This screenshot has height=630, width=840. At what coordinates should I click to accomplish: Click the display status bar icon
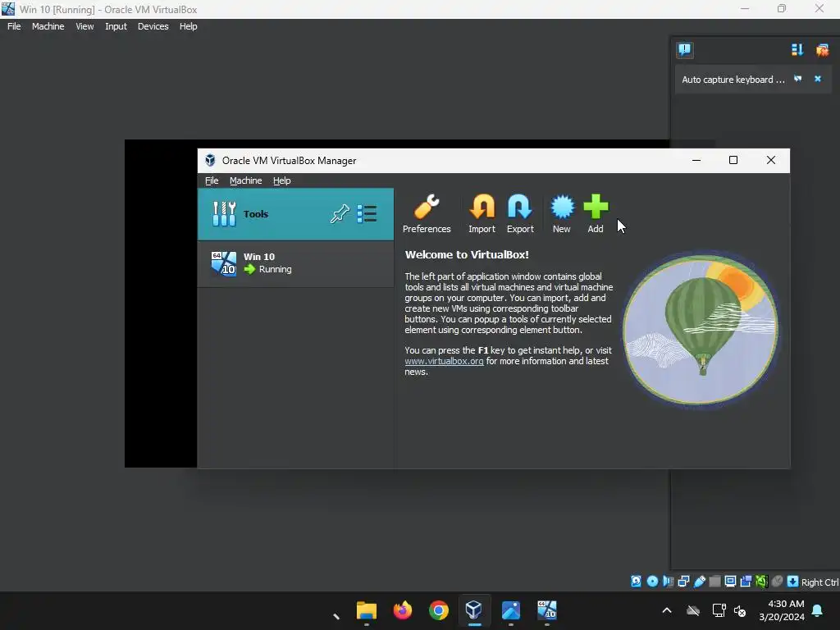(x=730, y=582)
